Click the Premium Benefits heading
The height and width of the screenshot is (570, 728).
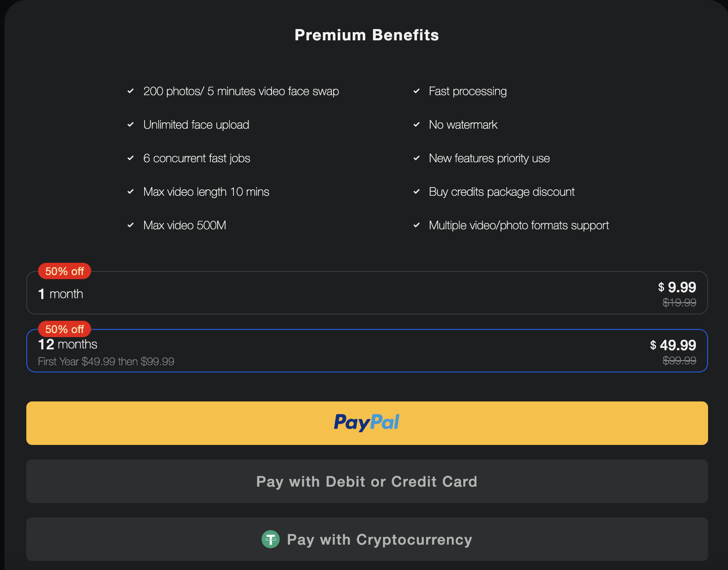coord(367,35)
